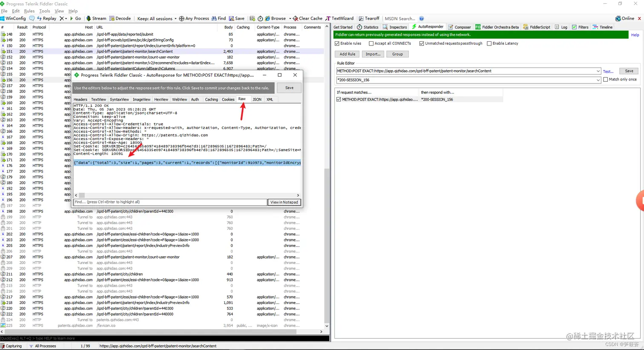Switch to the Log tab
Image resolution: width=644 pixels, height=350 pixels.
click(x=561, y=27)
